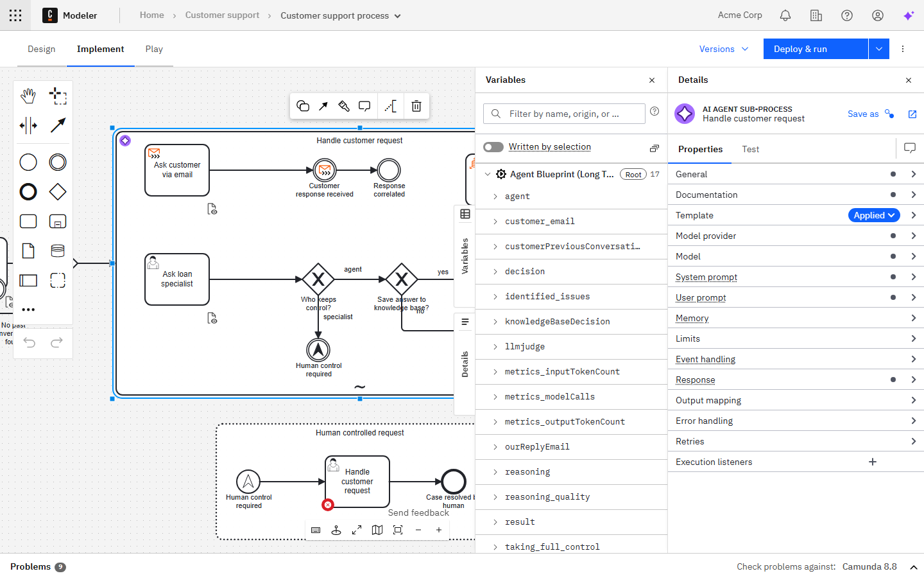Toggle Written by selection switch
The width and height of the screenshot is (924, 578).
[493, 147]
